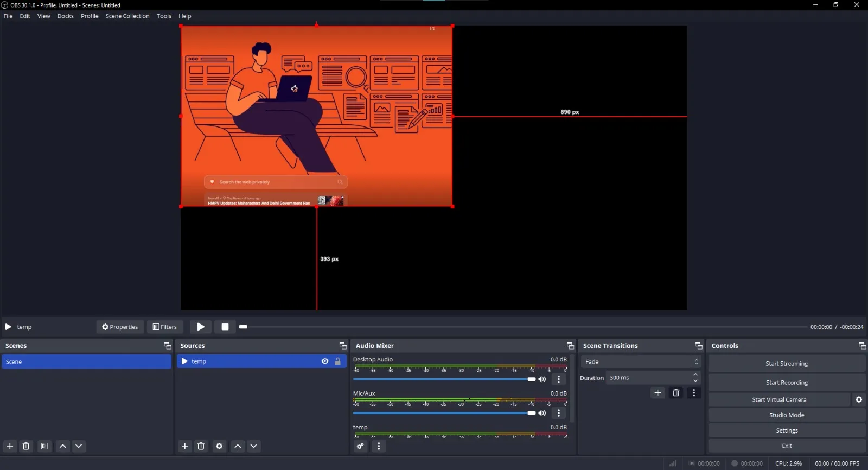Click media seek bar handle
This screenshot has height=470, width=868.
click(x=243, y=327)
